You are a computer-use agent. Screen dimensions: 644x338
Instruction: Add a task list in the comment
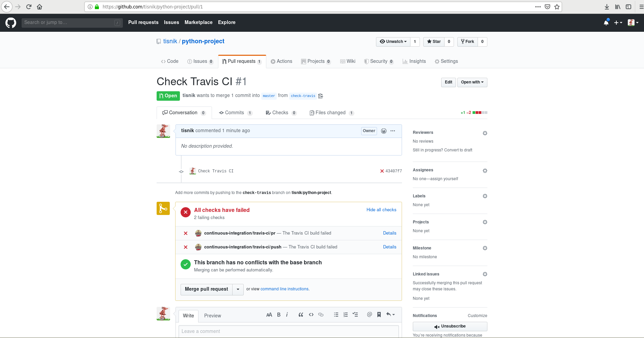pos(355,315)
